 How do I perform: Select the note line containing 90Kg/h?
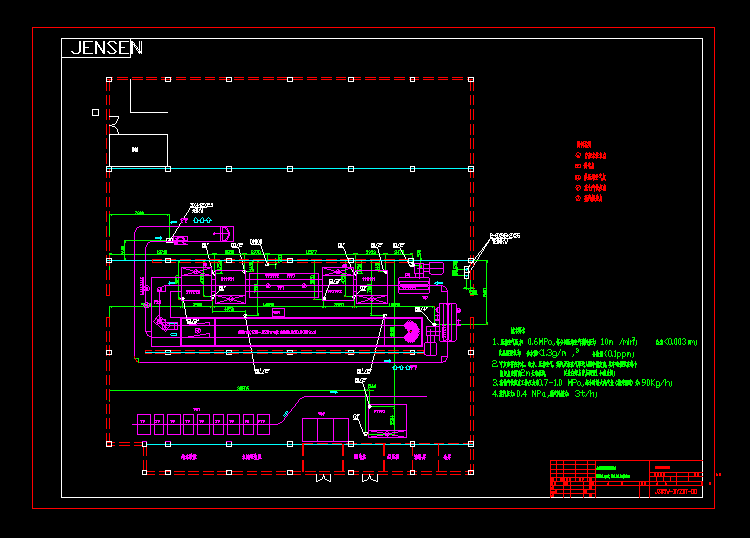coord(582,383)
